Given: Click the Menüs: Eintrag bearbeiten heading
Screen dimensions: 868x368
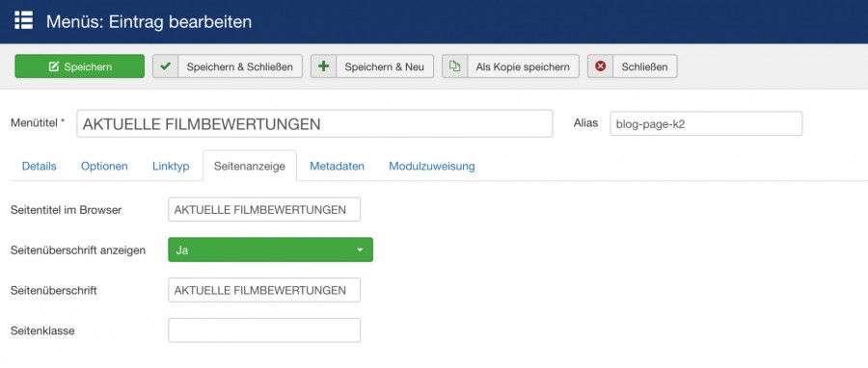Looking at the screenshot, I should pos(149,21).
